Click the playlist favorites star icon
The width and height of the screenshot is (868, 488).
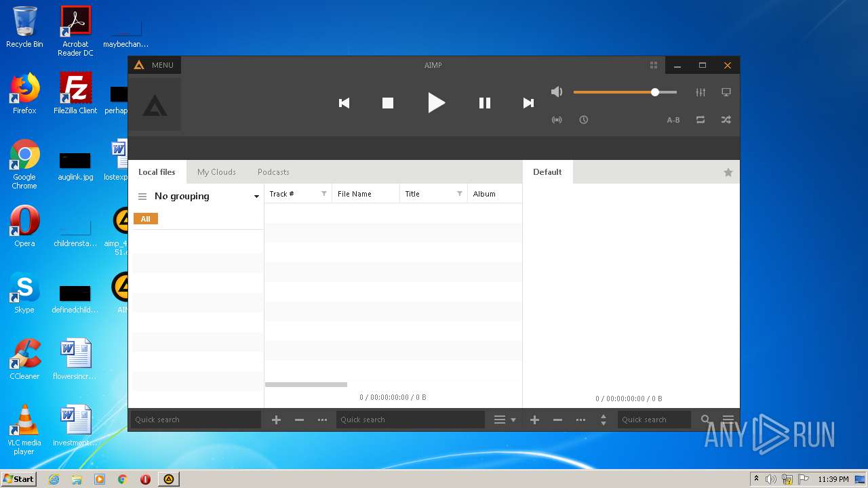point(728,172)
